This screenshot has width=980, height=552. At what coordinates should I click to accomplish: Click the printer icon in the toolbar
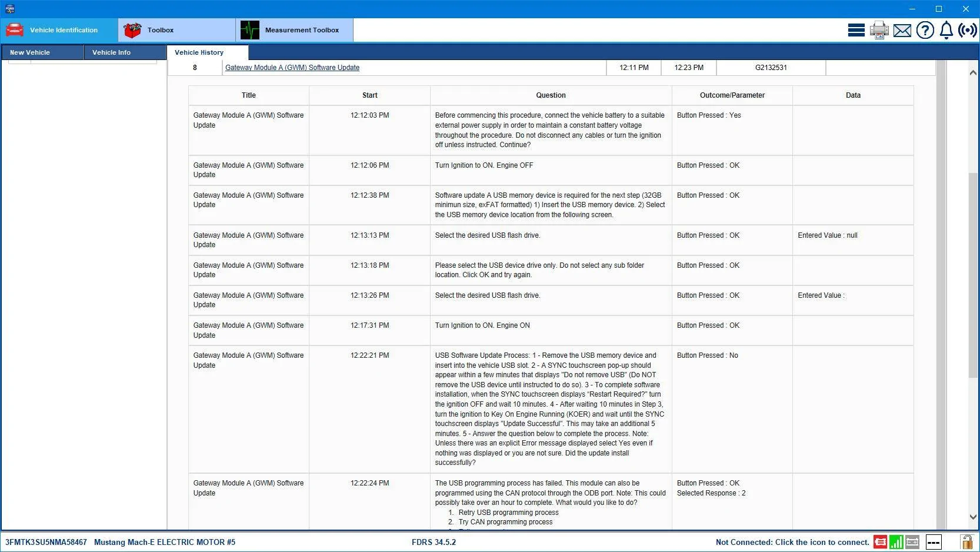[x=879, y=30]
